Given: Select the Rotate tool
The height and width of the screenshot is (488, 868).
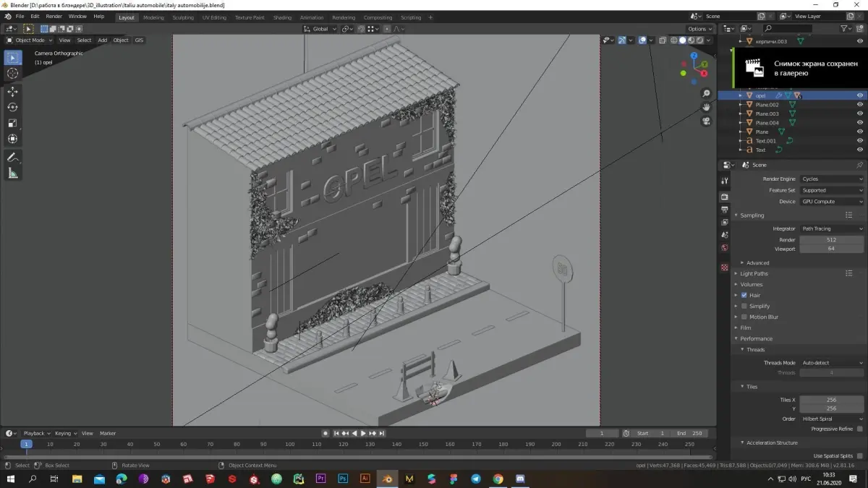Looking at the screenshot, I should [12, 107].
